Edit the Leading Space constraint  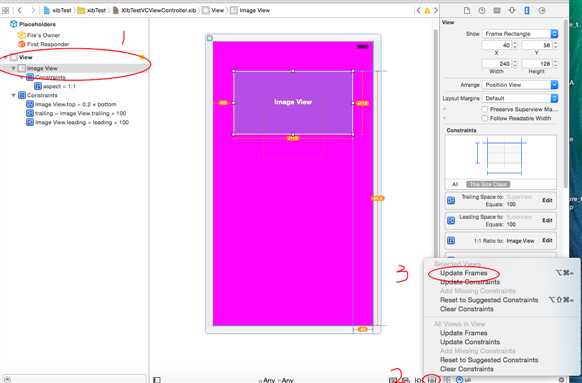pos(547,220)
